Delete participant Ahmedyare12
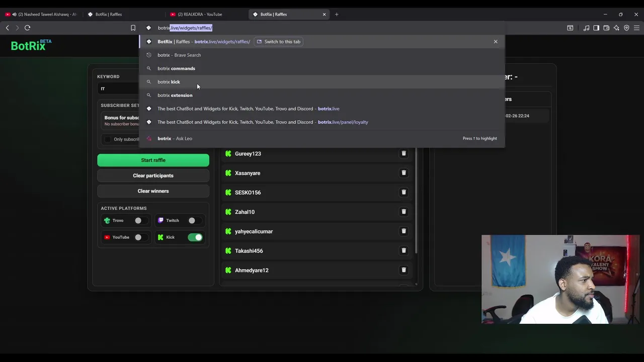The width and height of the screenshot is (644, 362). (404, 270)
